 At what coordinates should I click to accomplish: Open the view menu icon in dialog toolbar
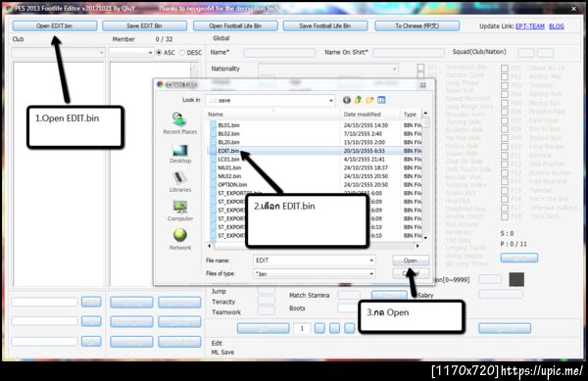381,100
